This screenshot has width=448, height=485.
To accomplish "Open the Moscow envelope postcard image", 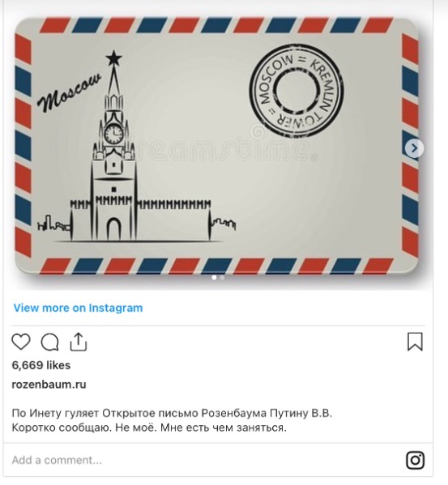I will pyautogui.click(x=216, y=146).
